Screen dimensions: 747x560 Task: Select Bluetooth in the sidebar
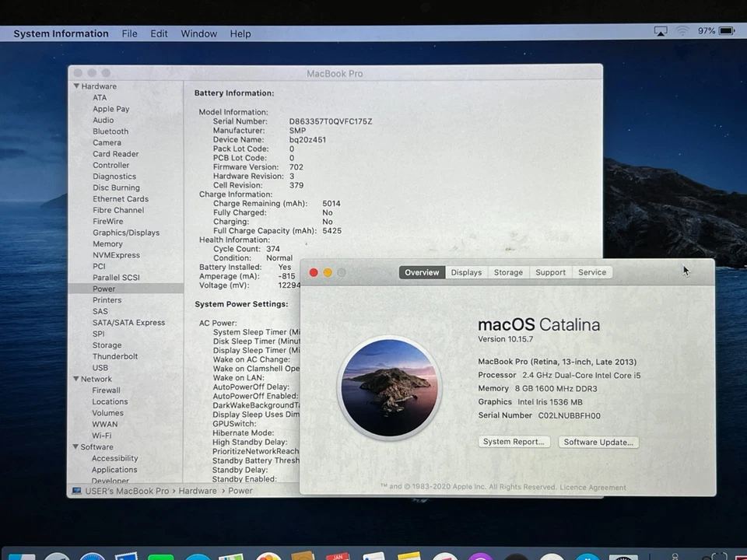[x=110, y=131]
